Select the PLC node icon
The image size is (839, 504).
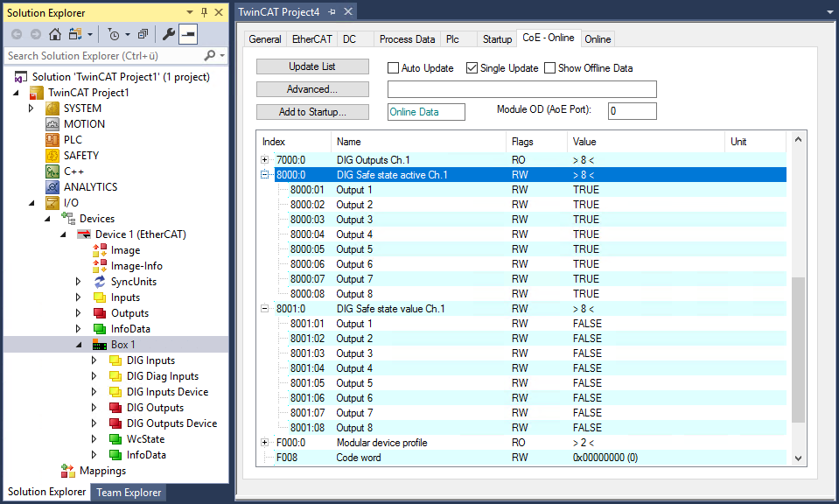click(x=52, y=140)
